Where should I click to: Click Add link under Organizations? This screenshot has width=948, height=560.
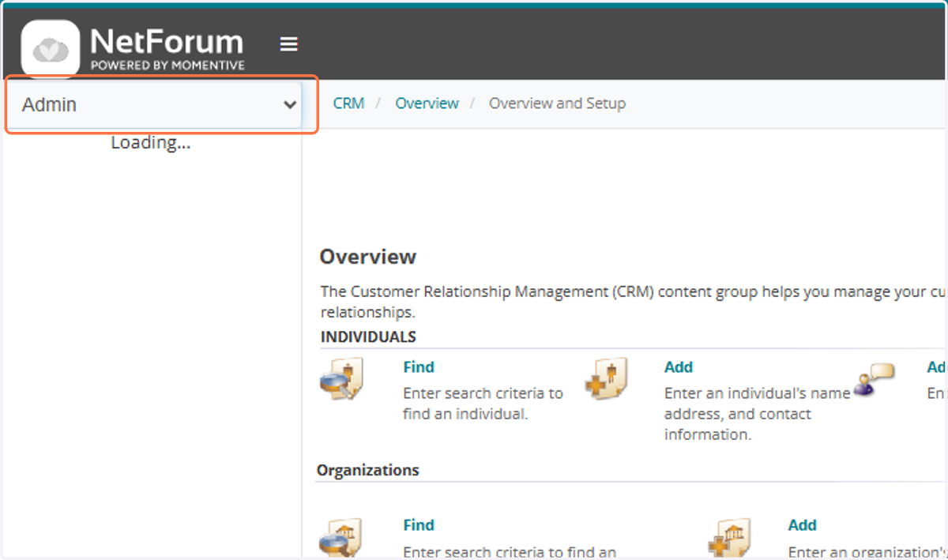[802, 525]
